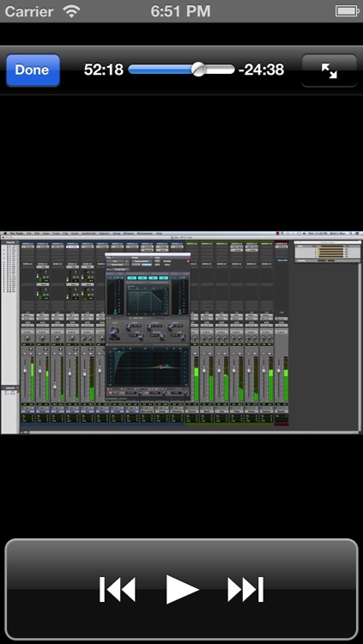Image resolution: width=363 pixels, height=644 pixels.
Task: Tap the blue Done button
Action: [x=33, y=70]
